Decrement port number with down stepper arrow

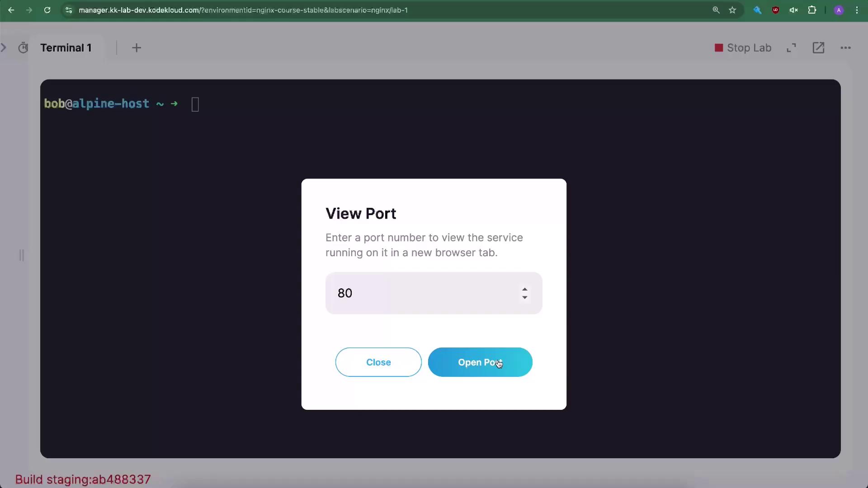[x=524, y=297]
